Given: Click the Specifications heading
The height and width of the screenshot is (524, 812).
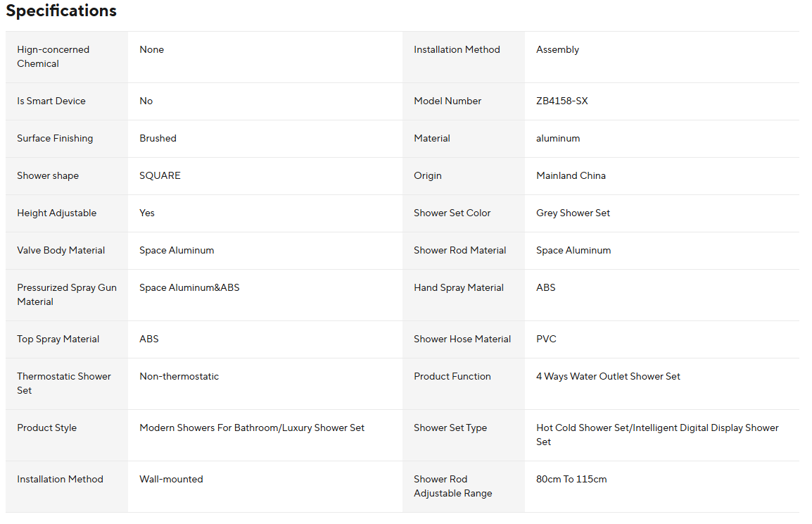Looking at the screenshot, I should (61, 11).
